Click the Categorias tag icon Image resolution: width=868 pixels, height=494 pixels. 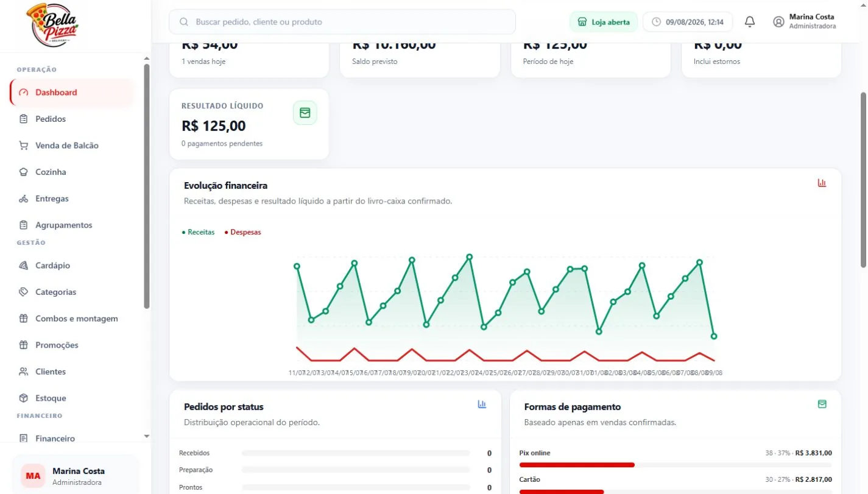click(24, 292)
